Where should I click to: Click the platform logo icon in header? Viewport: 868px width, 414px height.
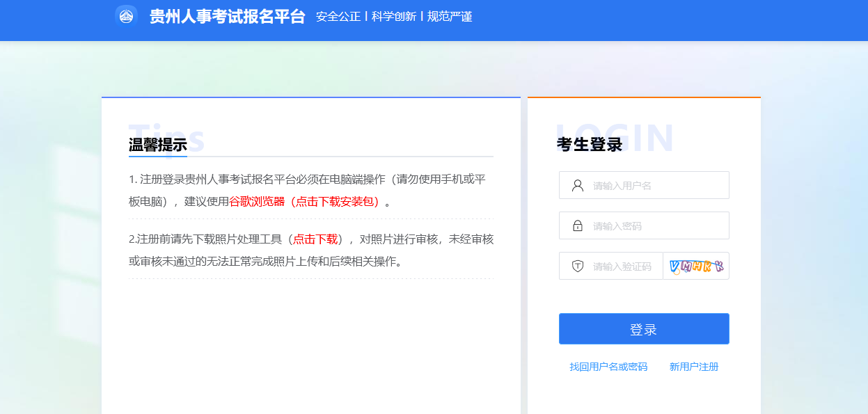pos(126,17)
